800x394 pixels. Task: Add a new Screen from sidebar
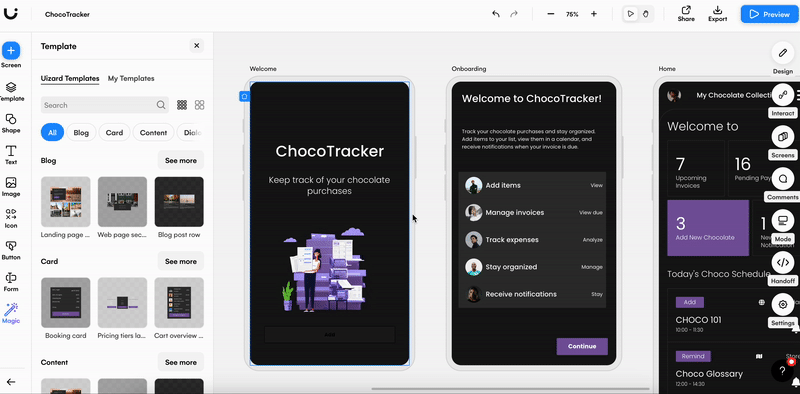click(11, 51)
